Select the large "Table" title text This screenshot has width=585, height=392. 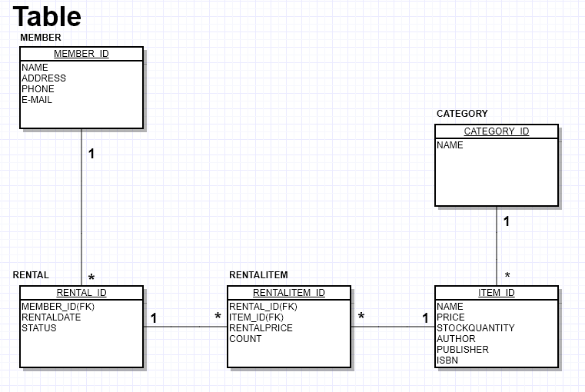point(47,17)
